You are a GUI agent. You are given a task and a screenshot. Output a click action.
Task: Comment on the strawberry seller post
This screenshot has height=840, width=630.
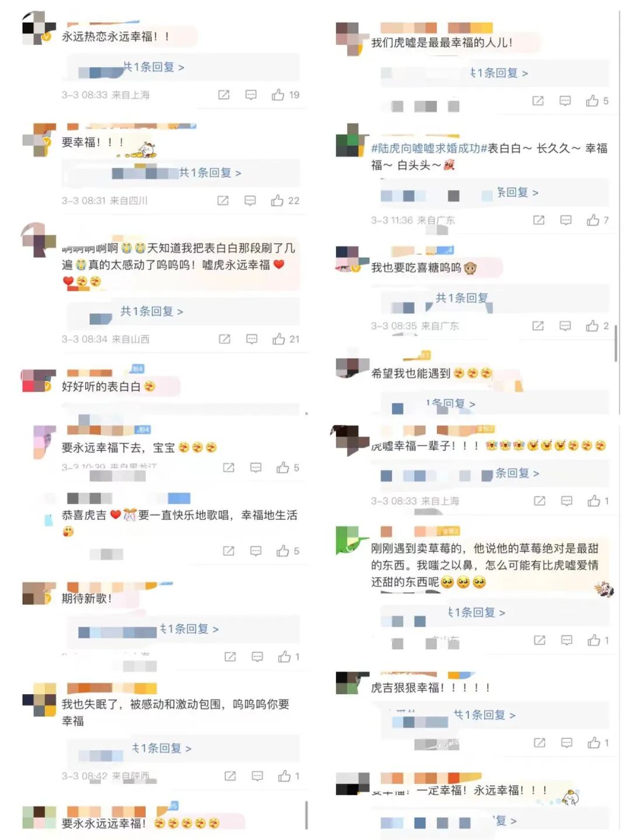click(566, 640)
